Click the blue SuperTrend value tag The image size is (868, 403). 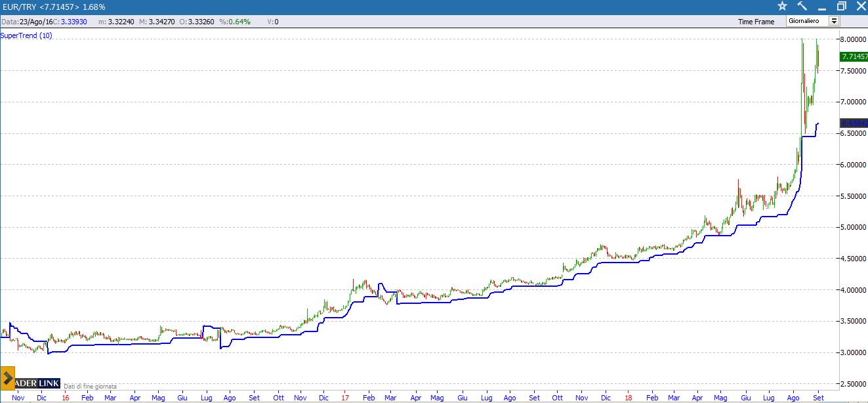click(x=853, y=123)
